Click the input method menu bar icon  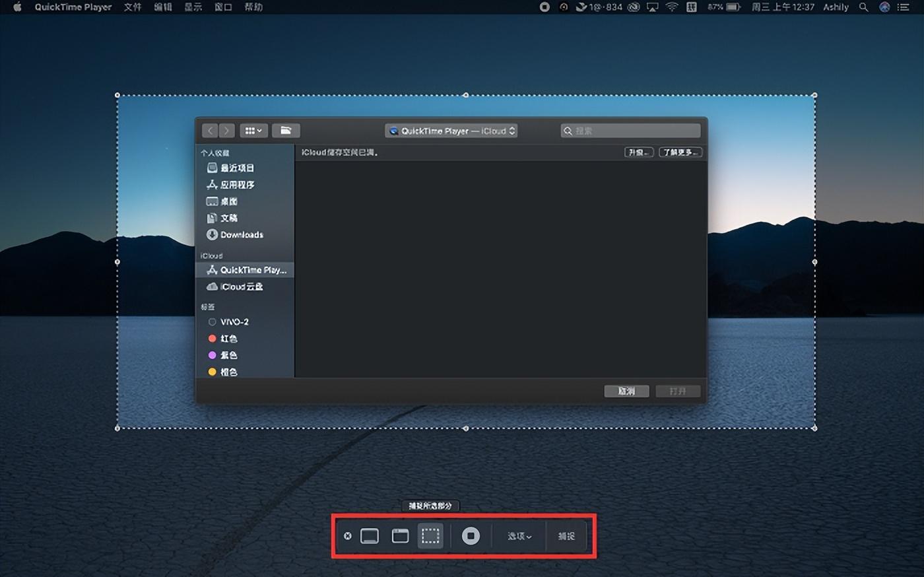coord(691,7)
